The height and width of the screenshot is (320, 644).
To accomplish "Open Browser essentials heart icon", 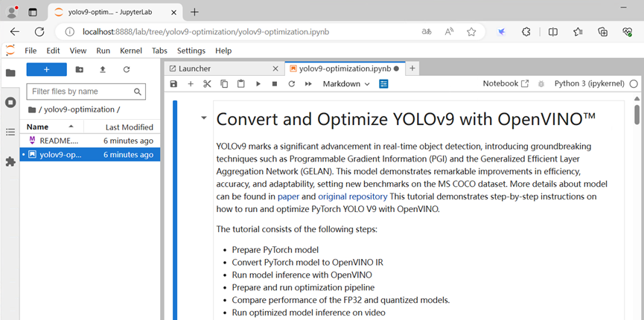I will (x=627, y=32).
